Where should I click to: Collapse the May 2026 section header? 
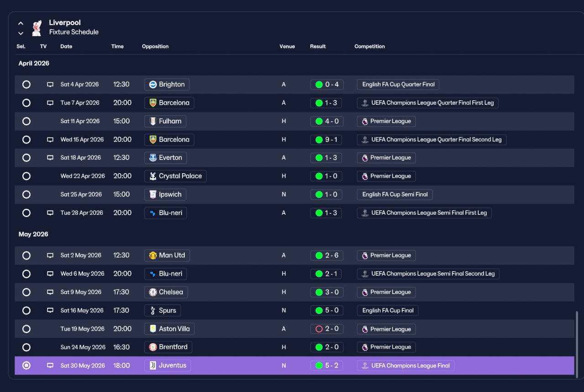(33, 234)
